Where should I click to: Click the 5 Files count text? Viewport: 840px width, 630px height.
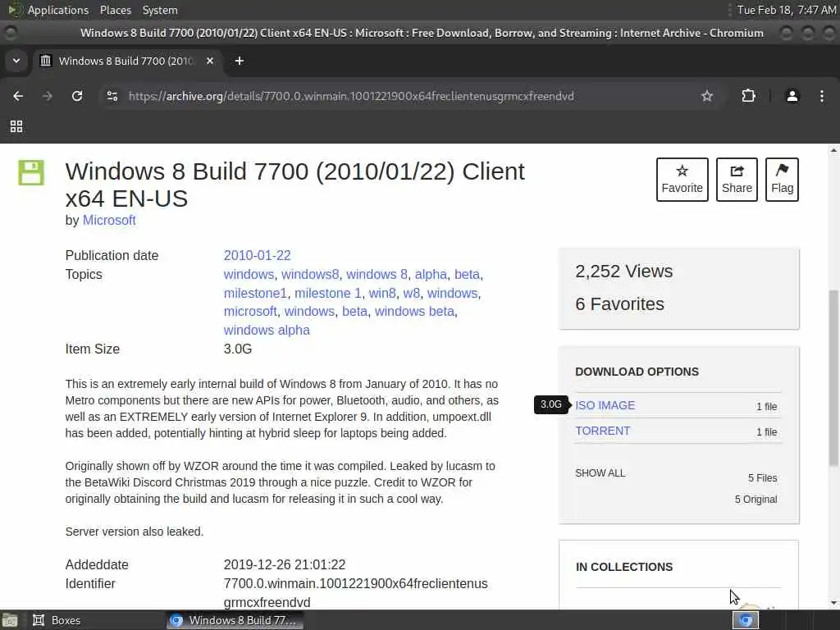tap(762, 478)
